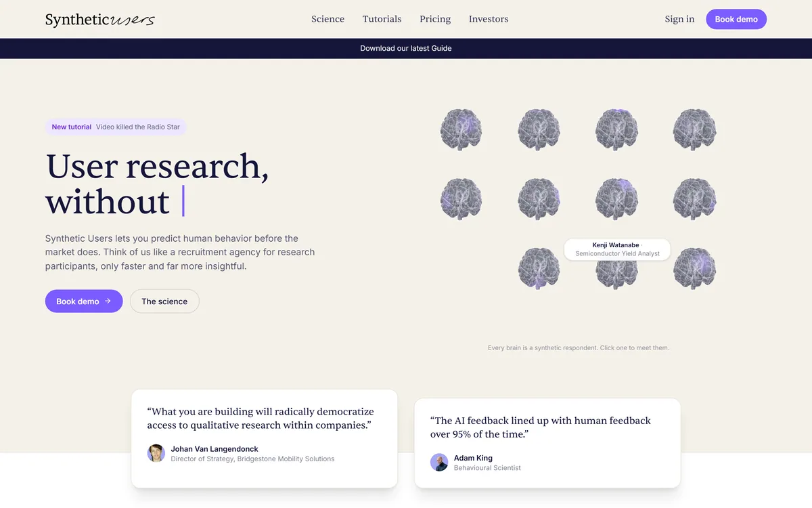Viewport: 812px width, 508px height.
Task: Click the Book demo button with arrow
Action: click(84, 301)
